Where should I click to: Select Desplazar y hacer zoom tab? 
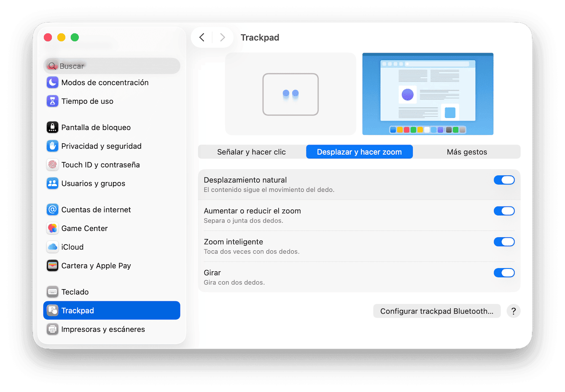coord(359,152)
